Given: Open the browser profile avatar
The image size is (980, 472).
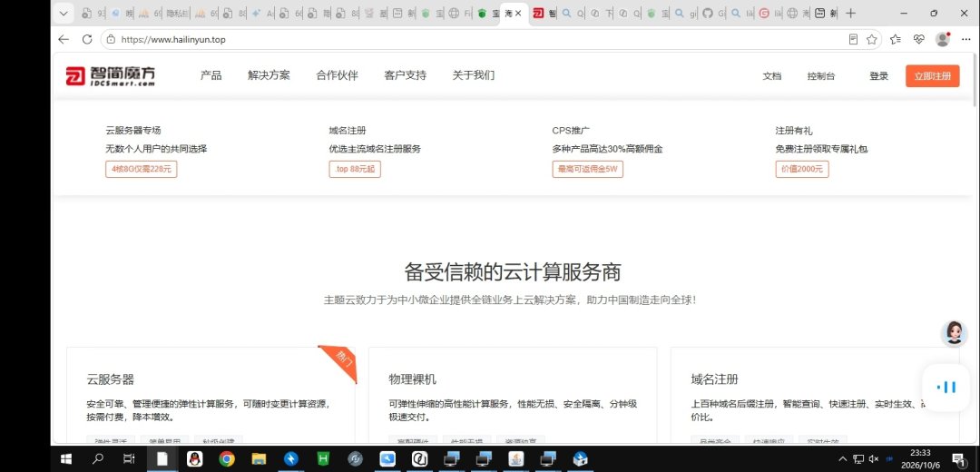Looking at the screenshot, I should 943,39.
